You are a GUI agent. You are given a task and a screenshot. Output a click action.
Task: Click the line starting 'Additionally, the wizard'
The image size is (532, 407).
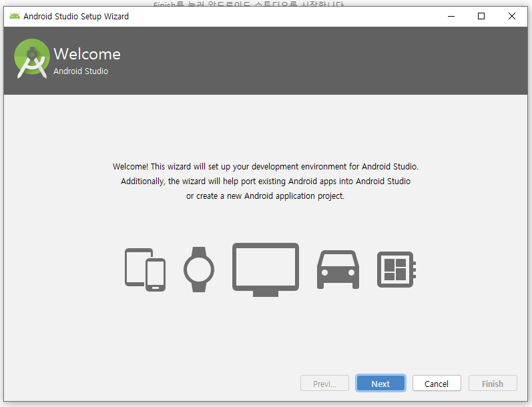click(x=265, y=181)
